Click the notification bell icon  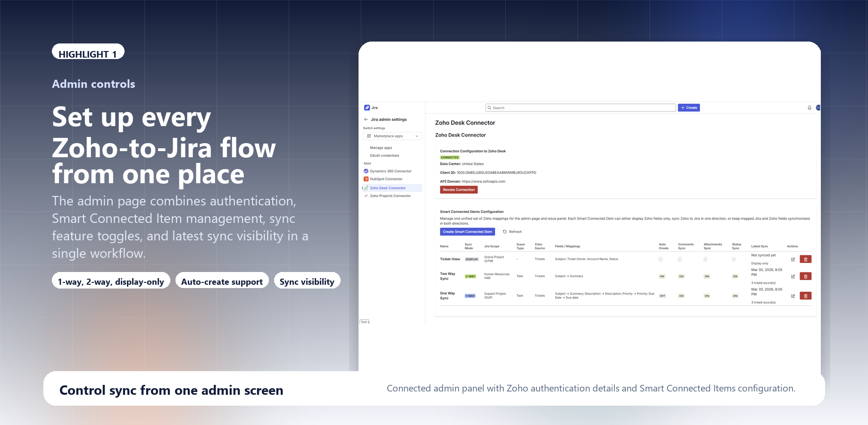810,108
